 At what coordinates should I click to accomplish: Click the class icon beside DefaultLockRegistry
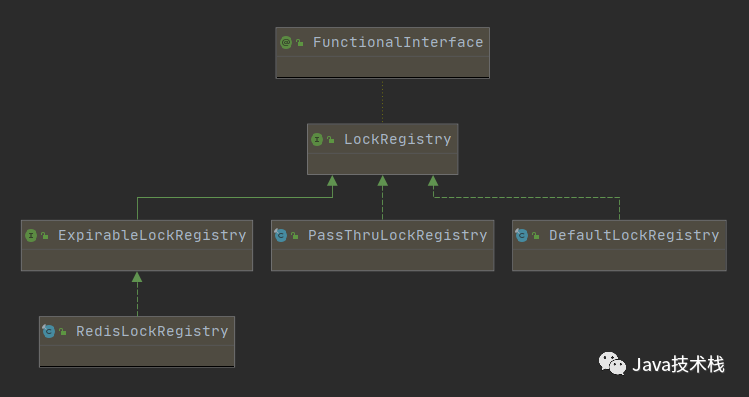[x=522, y=235]
